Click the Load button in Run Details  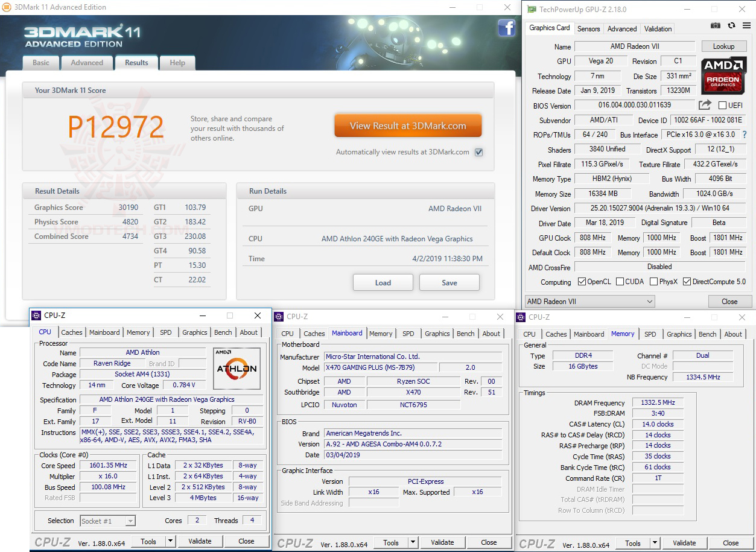pyautogui.click(x=383, y=282)
